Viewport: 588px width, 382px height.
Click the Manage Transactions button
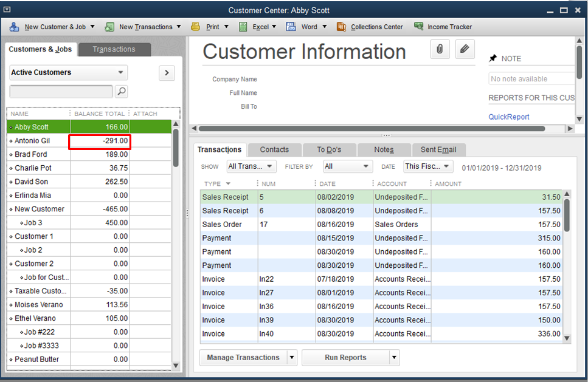click(x=243, y=358)
